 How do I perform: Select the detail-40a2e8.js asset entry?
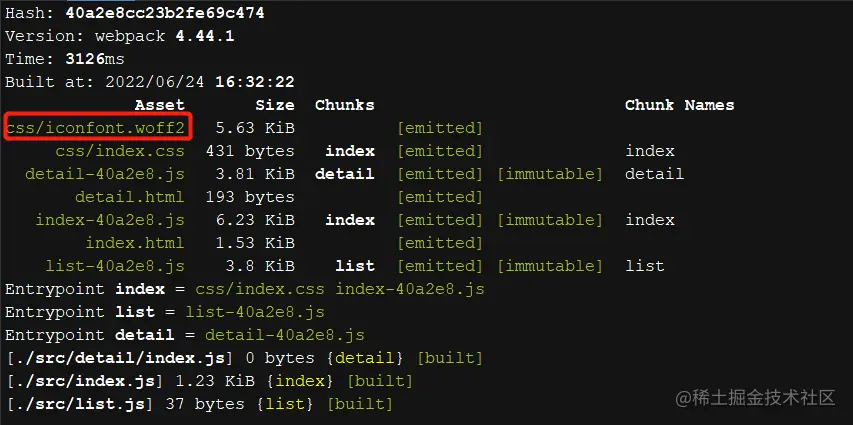click(x=105, y=174)
